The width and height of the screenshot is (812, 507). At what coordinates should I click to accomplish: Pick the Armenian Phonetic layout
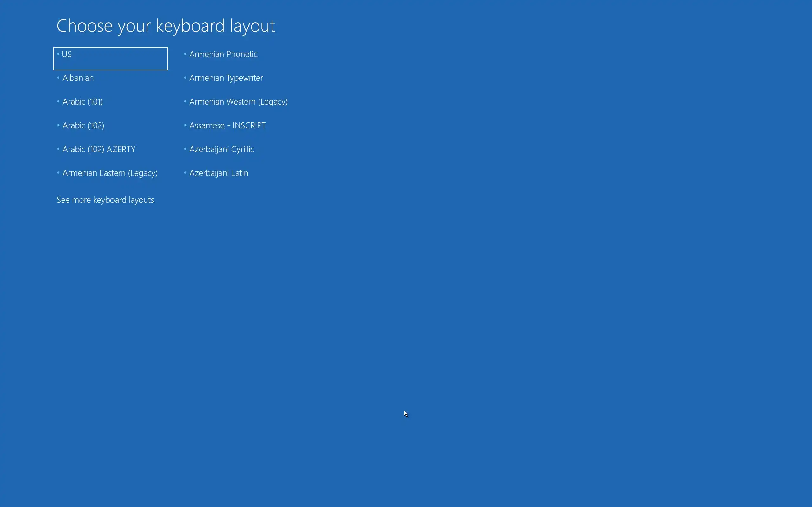223,54
